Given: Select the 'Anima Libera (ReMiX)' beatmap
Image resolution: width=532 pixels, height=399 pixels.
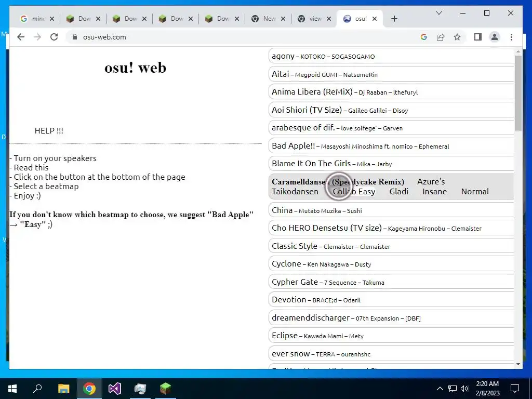Looking at the screenshot, I should (391, 92).
